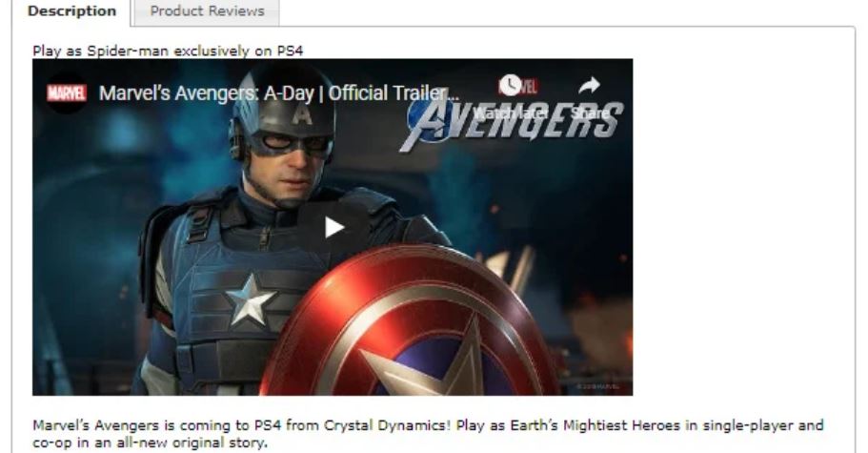
Task: Click the Watch later clock icon
Action: pyautogui.click(x=510, y=85)
